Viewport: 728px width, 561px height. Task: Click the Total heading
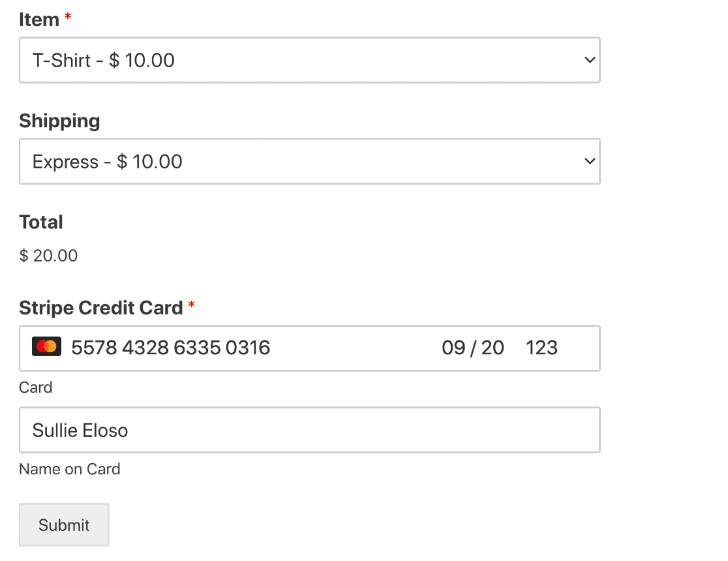point(41,222)
